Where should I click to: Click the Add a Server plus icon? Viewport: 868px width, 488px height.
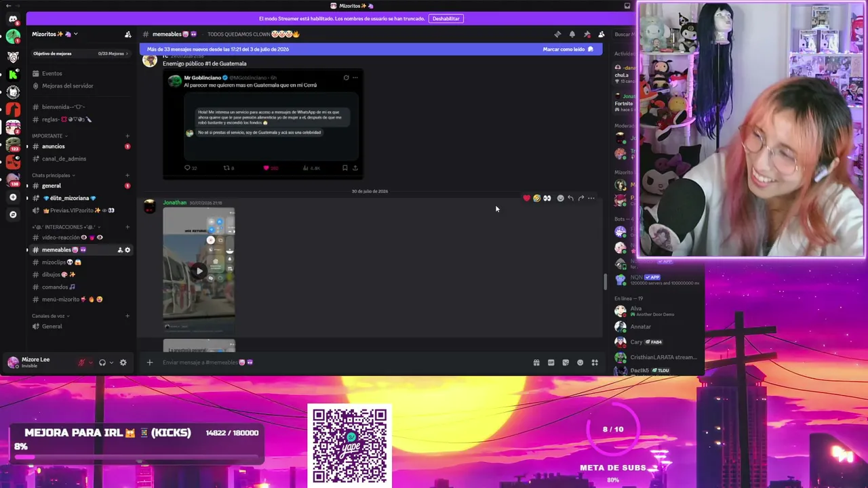click(13, 197)
